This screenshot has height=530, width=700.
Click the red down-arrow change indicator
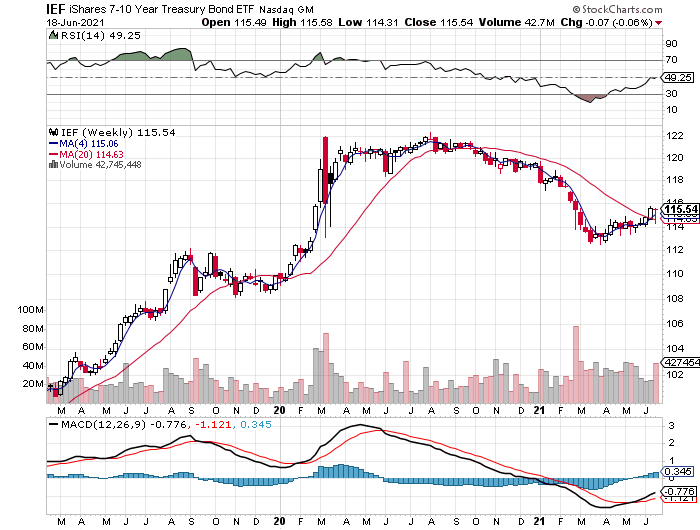659,23
